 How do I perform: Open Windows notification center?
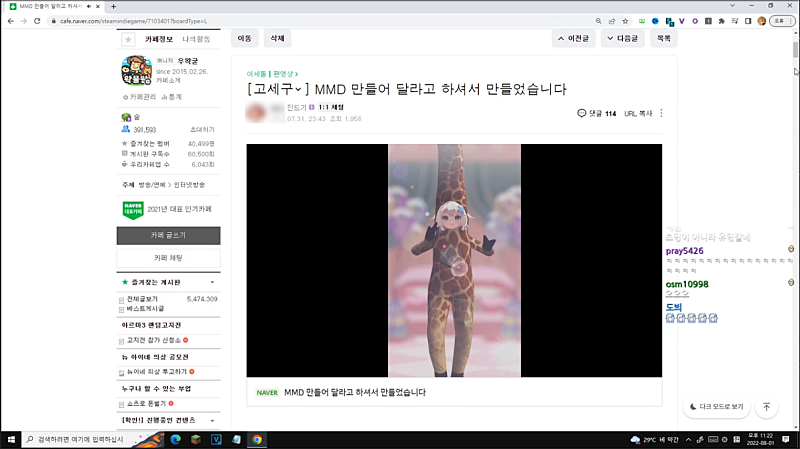786,439
